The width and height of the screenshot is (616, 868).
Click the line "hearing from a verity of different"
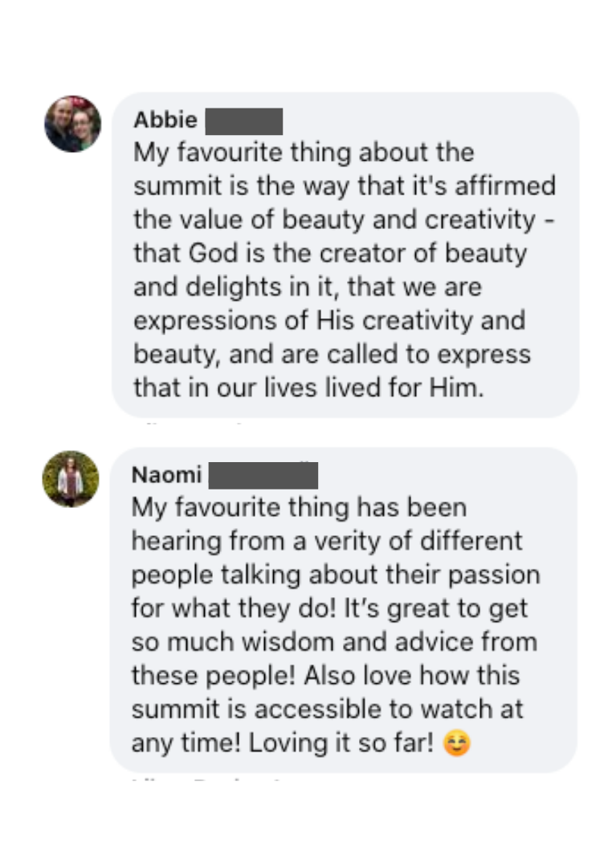click(x=327, y=541)
